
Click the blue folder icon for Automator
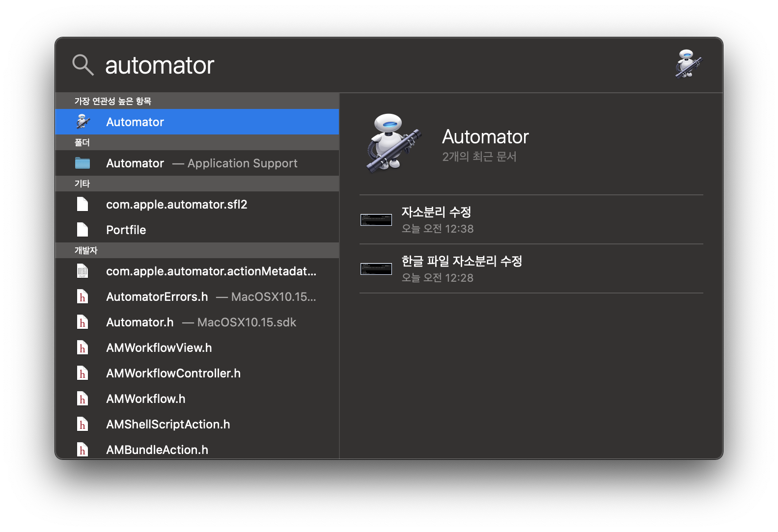83,163
